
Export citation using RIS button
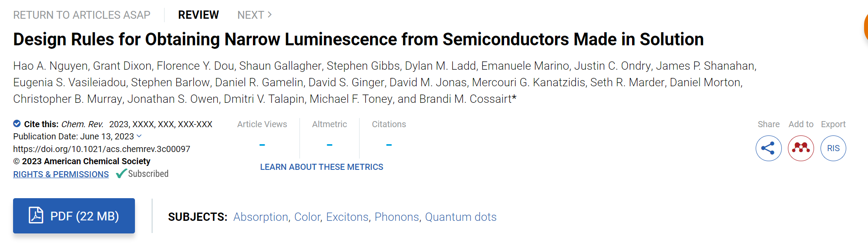click(833, 149)
